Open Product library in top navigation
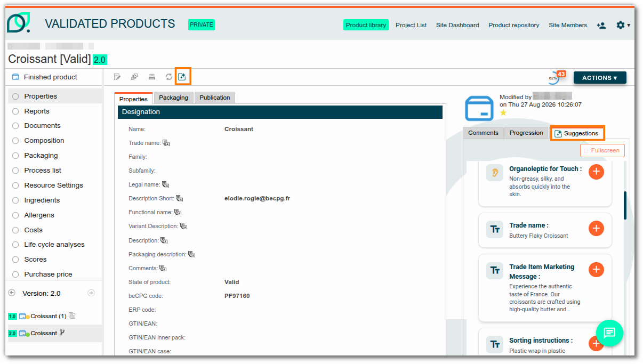Screen dimensions: 643x364 366,25
